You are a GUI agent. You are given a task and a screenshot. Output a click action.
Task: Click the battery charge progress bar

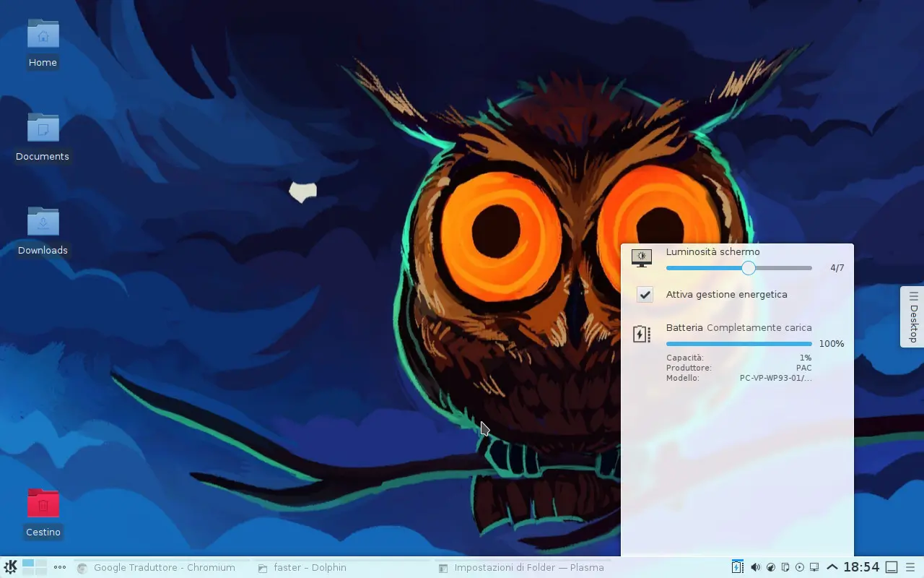pyautogui.click(x=739, y=344)
